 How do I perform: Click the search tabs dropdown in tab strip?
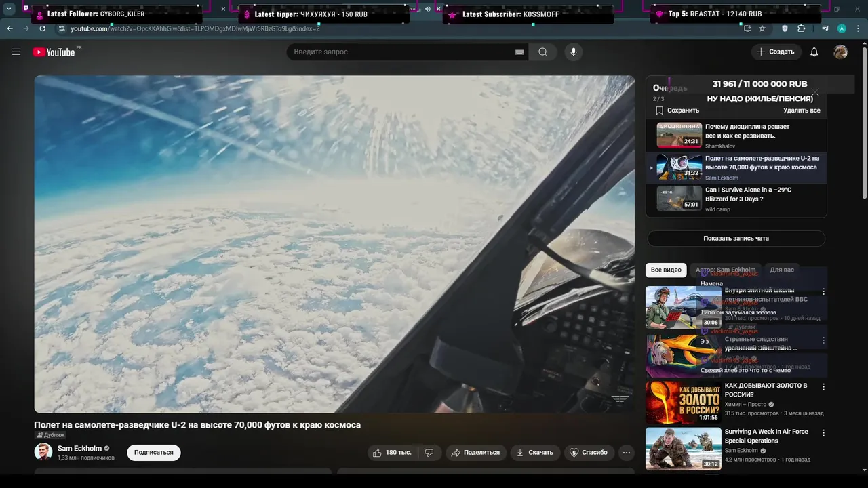(x=9, y=9)
